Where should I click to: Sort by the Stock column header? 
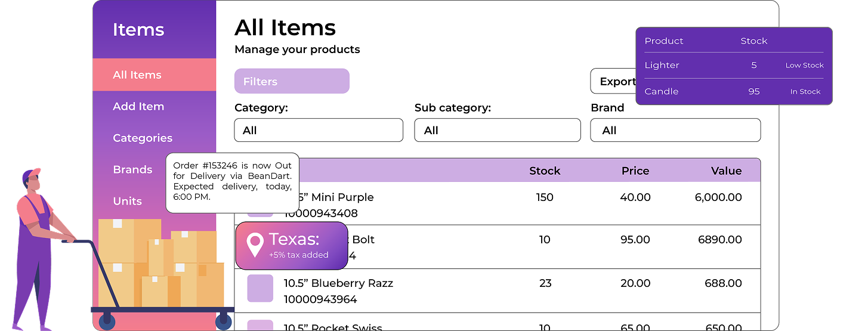tap(545, 171)
